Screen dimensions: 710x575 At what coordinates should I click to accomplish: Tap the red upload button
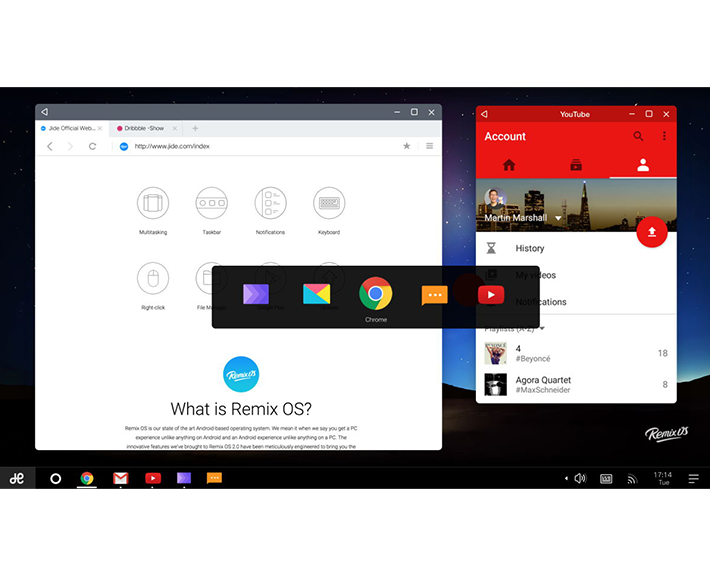click(652, 232)
